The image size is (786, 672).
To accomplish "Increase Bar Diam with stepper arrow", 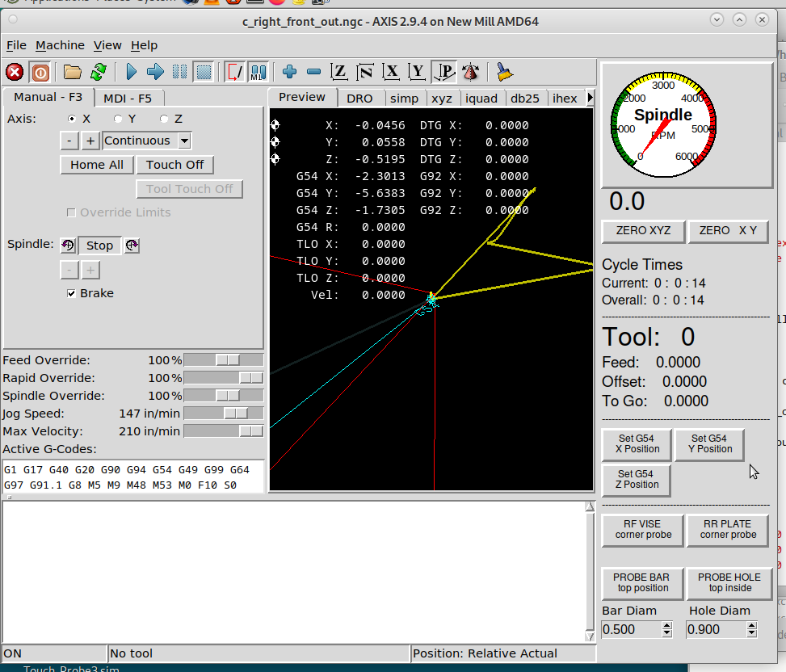I will click(x=666, y=625).
